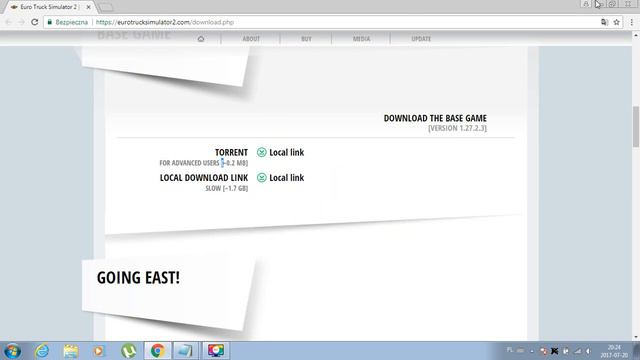Open the MEDIA menu item
640x360 pixels.
(x=361, y=39)
